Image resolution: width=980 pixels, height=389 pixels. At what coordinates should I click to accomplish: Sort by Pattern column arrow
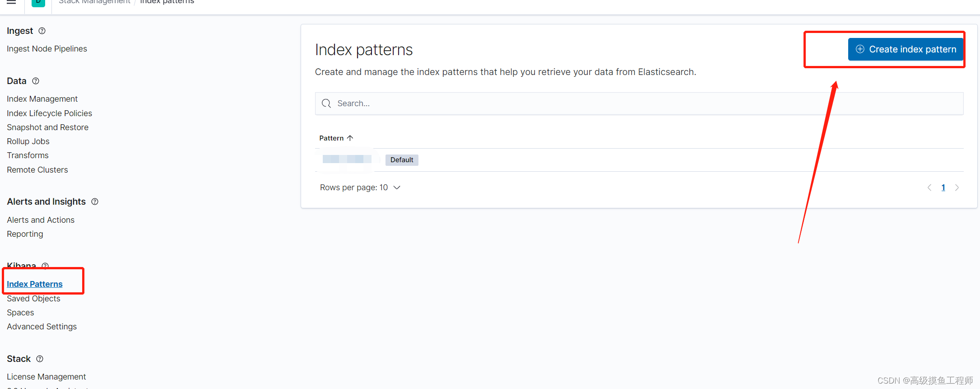coord(350,138)
